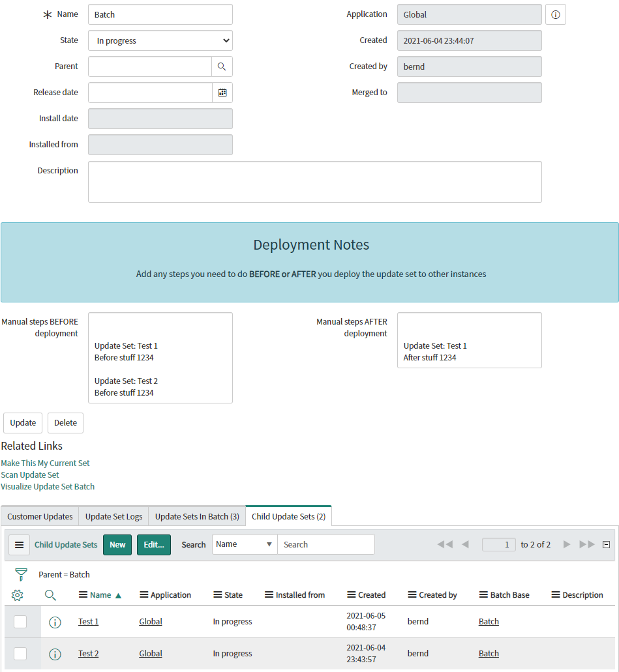Select the Child Update Sets (2) tab

[289, 516]
